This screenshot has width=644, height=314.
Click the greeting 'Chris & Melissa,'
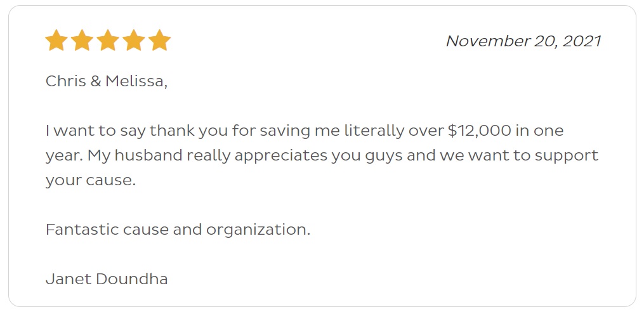[x=107, y=81]
